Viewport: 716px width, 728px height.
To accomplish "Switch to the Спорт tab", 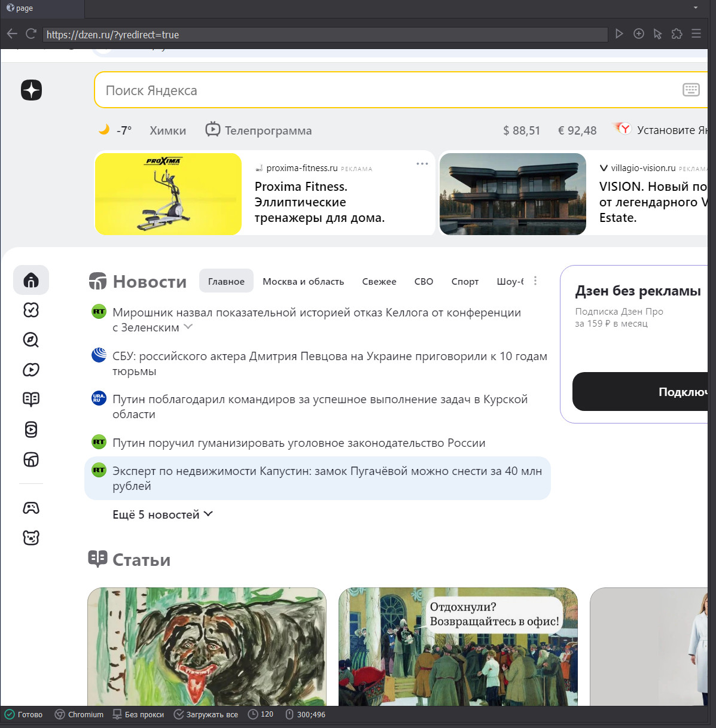I will tap(465, 281).
